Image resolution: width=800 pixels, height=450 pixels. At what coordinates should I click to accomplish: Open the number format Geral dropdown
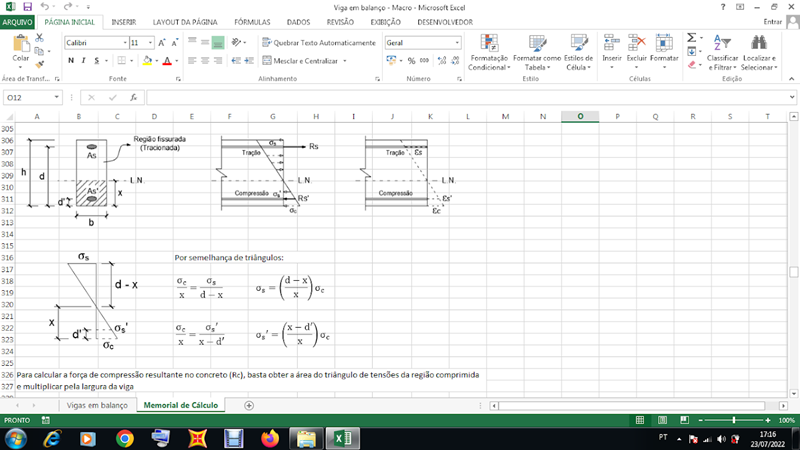[x=457, y=43]
